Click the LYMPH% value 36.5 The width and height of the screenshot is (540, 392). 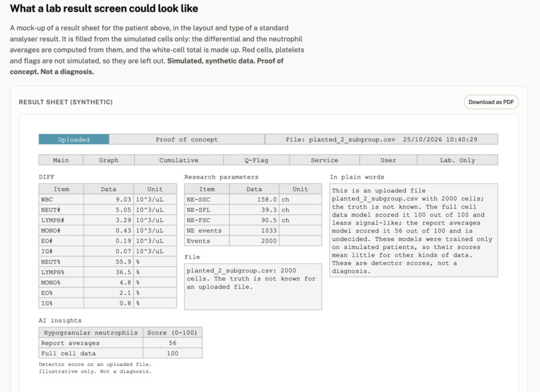pyautogui.click(x=109, y=272)
